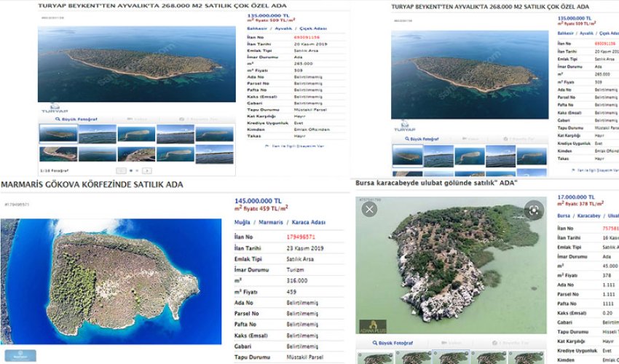Open the Balıkesir breadcrumb in right Ayvalık listing
The height and width of the screenshot is (364, 619).
pyautogui.click(x=565, y=33)
